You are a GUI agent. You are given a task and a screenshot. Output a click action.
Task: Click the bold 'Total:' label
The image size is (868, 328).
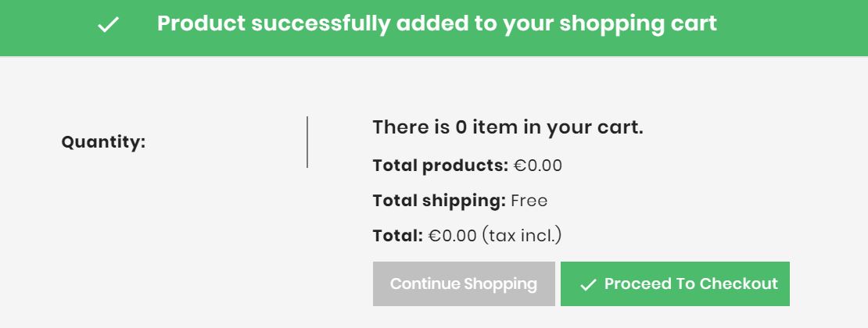[x=398, y=236]
